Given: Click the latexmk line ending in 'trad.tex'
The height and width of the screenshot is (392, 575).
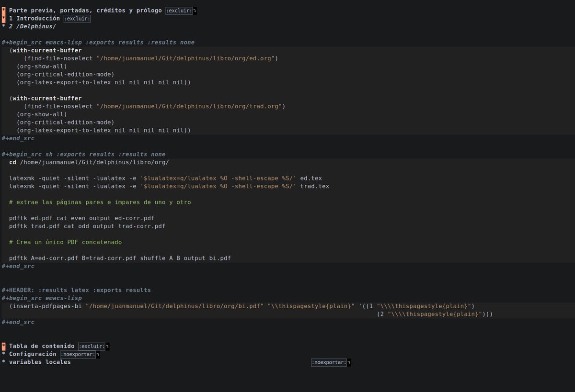Looking at the screenshot, I should point(169,186).
